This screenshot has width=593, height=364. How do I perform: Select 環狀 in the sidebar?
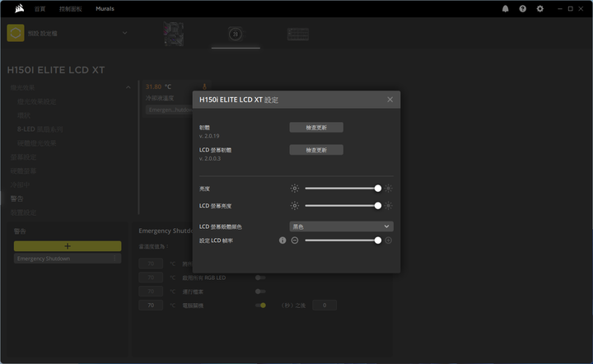24,115
